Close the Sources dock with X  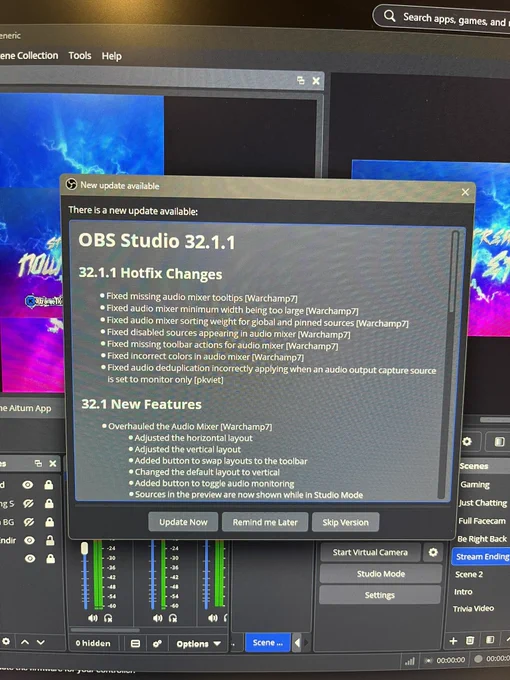coord(53,463)
